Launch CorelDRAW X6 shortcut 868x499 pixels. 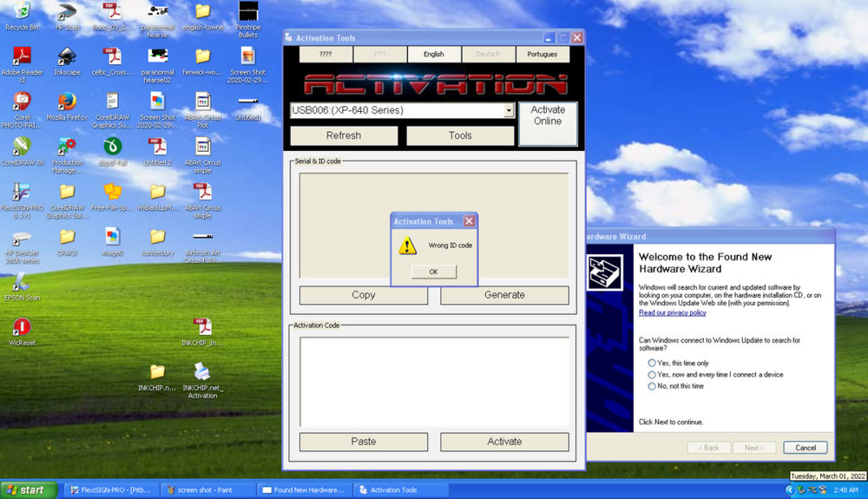(x=22, y=151)
